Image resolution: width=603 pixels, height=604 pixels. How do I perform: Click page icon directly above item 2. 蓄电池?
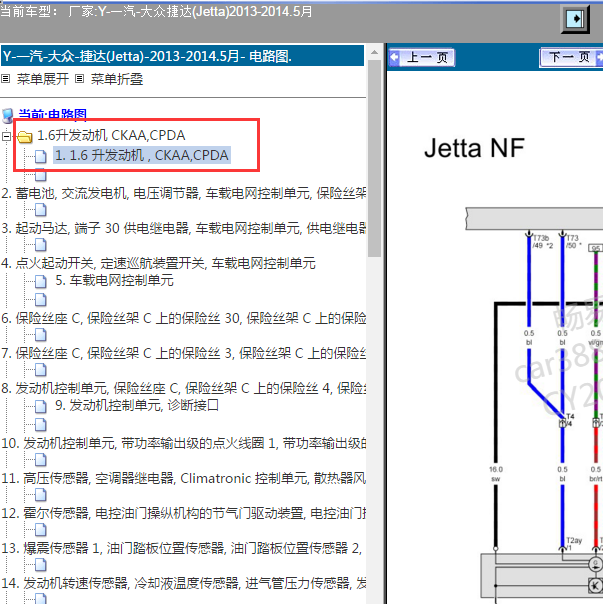(40, 176)
